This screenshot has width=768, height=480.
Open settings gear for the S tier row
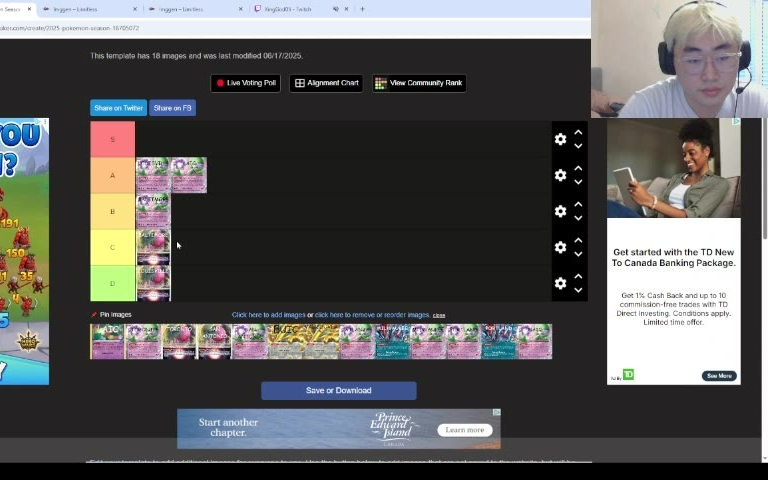560,139
